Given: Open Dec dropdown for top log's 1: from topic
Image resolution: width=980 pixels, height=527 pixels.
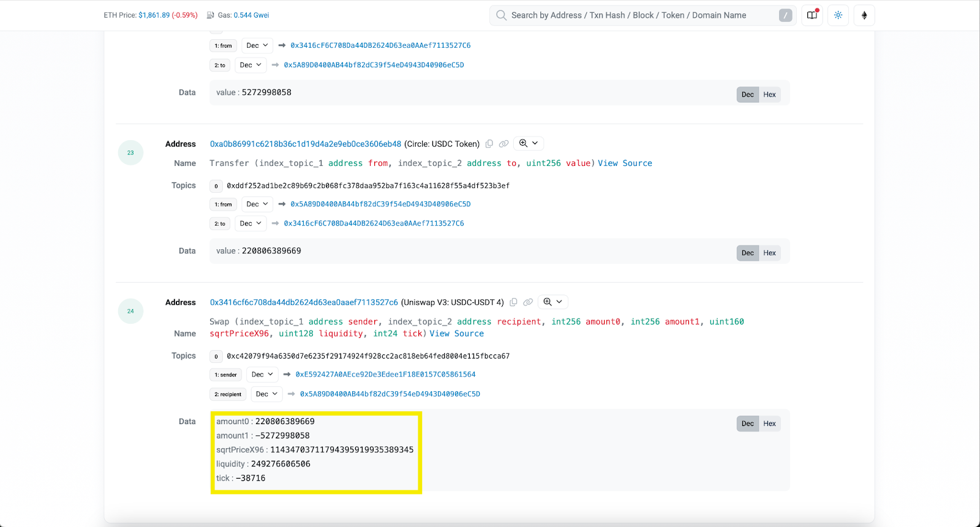Looking at the screenshot, I should pyautogui.click(x=257, y=45).
